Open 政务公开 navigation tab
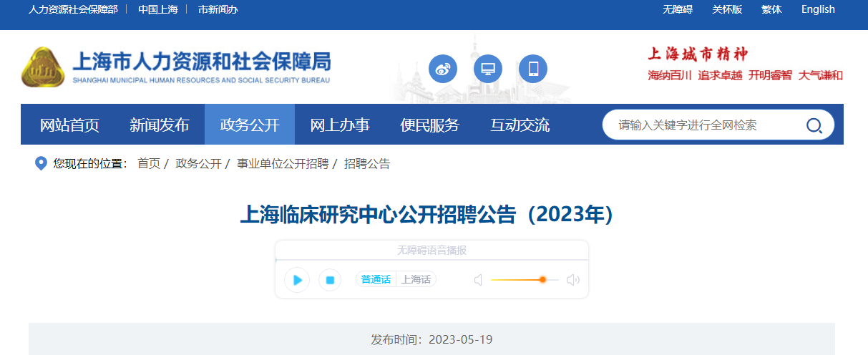Image resolution: width=868 pixels, height=363 pixels. [x=250, y=125]
